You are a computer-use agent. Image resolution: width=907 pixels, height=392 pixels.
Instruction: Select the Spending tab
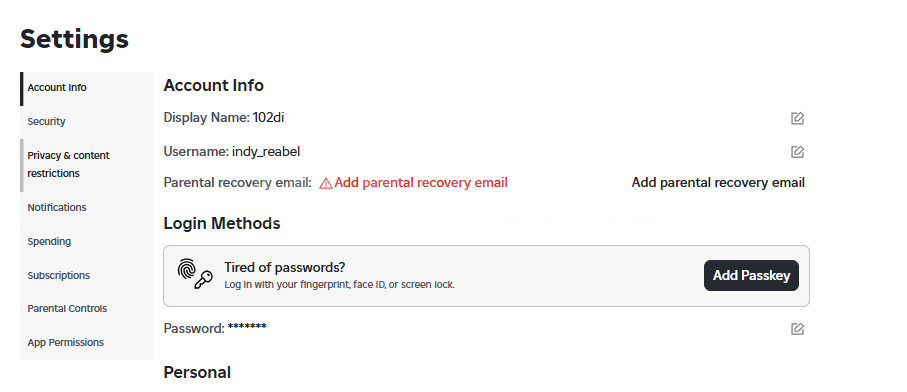[87, 242]
